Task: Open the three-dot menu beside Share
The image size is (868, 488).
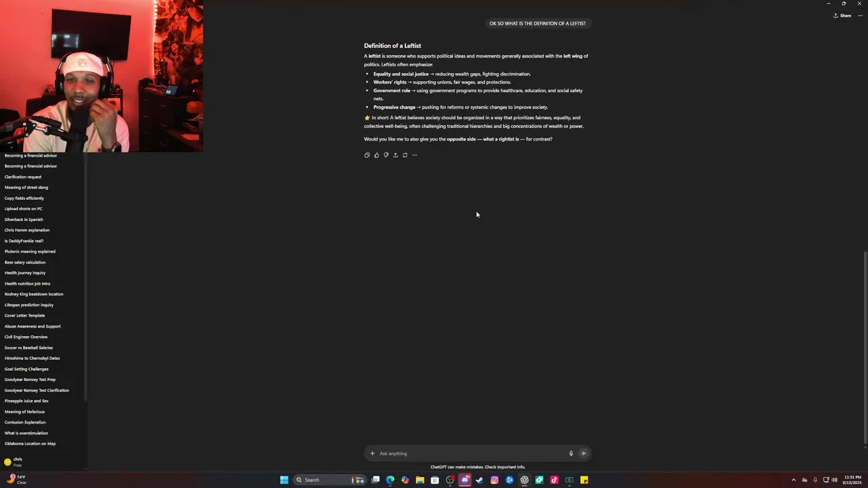Action: click(860, 16)
